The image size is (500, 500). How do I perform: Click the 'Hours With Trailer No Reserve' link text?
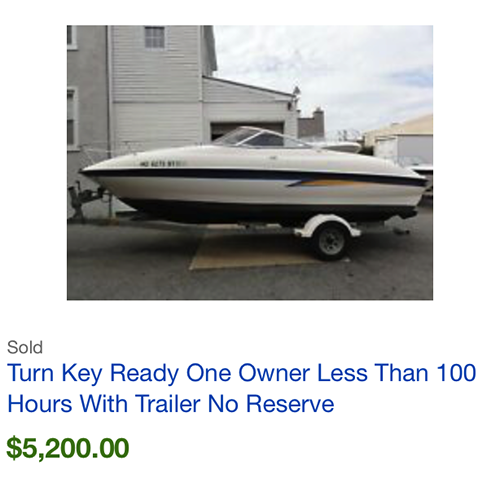pos(171,404)
